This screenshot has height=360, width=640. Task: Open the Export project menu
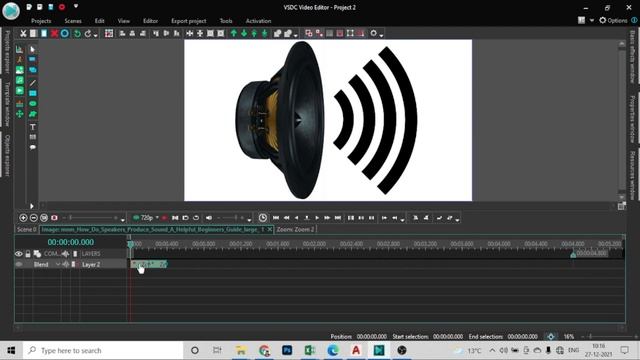point(189,21)
